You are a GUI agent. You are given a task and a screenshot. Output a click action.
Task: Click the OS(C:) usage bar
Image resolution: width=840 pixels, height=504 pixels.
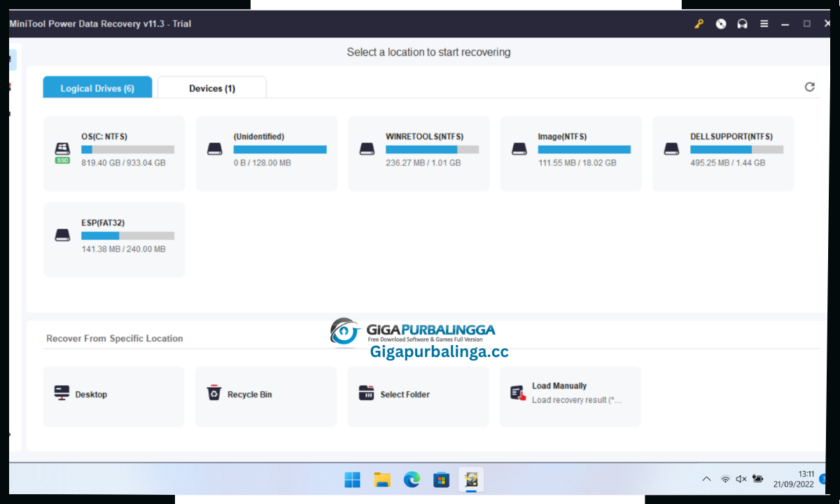point(127,150)
